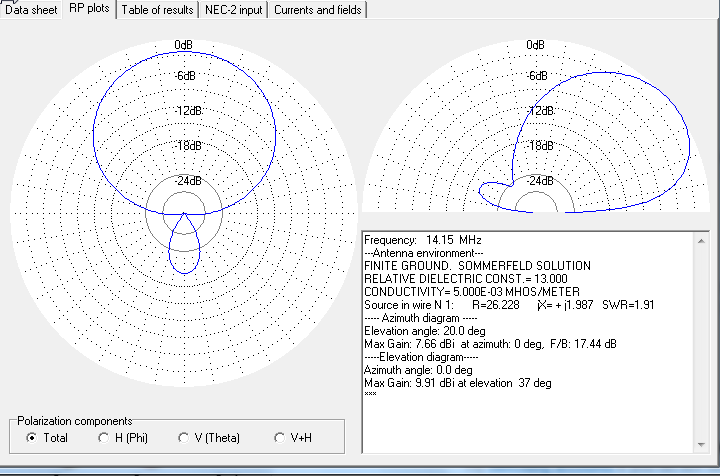Viewport: 720px width, 476px height.
Task: Select the Total polarization radio button
Action: 31,438
